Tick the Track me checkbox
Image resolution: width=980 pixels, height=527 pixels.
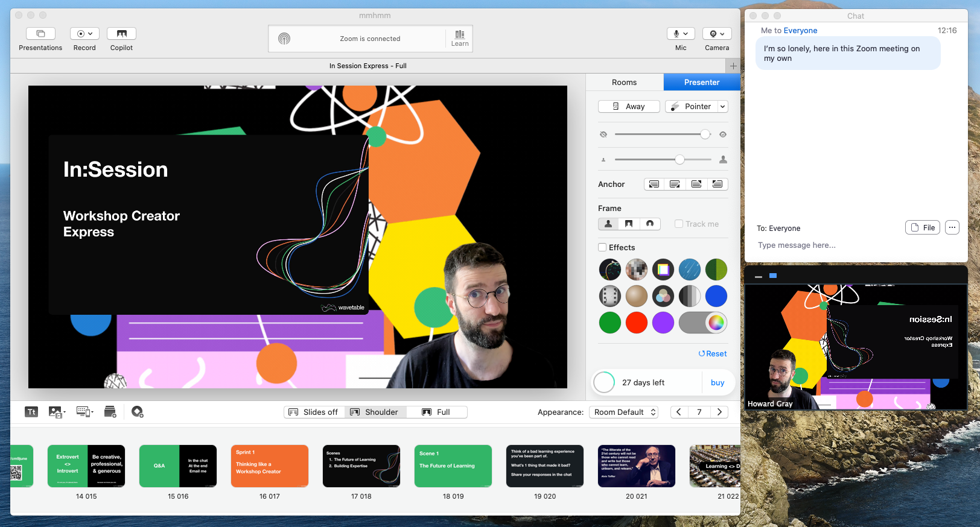(679, 224)
